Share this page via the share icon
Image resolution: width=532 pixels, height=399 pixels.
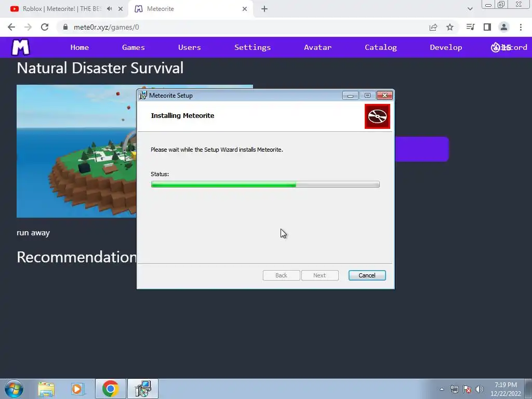[433, 27]
